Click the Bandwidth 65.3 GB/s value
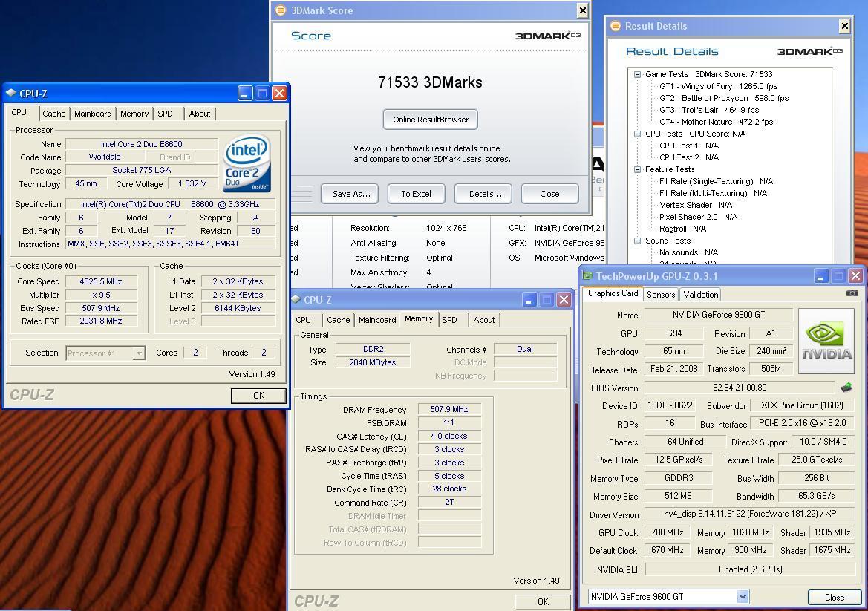This screenshot has width=868, height=611. (817, 496)
